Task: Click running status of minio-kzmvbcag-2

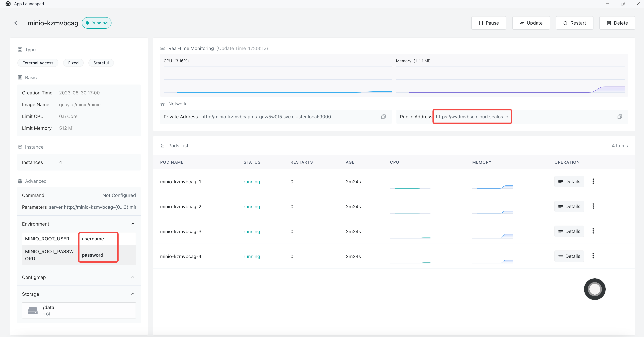Action: [x=252, y=207]
